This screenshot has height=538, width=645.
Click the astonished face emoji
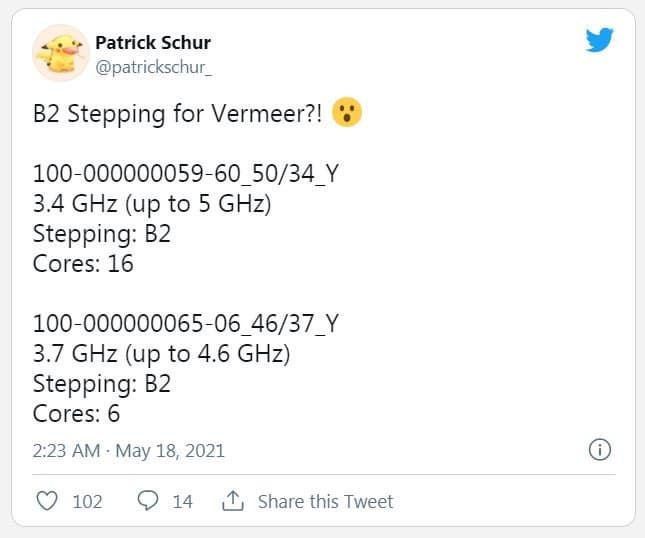346,113
